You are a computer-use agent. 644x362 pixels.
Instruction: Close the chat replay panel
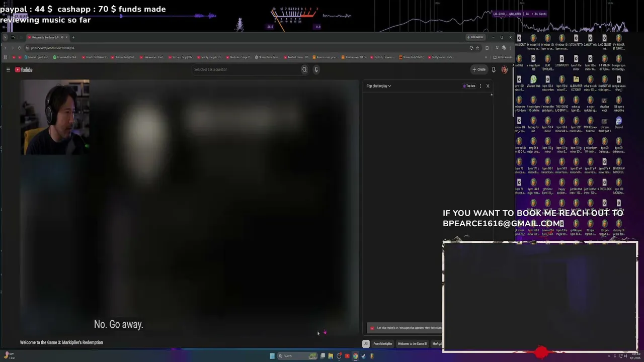click(x=488, y=86)
